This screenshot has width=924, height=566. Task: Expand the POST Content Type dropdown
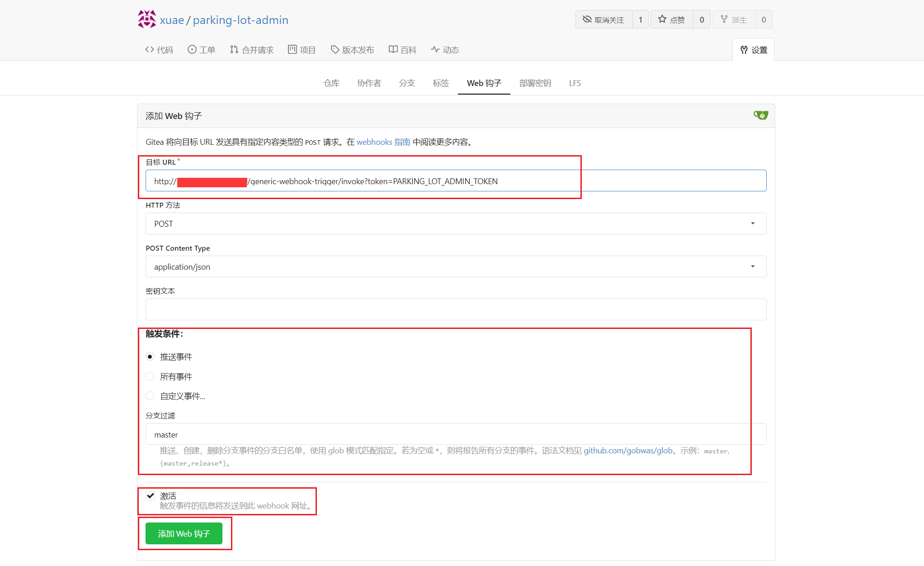click(456, 266)
